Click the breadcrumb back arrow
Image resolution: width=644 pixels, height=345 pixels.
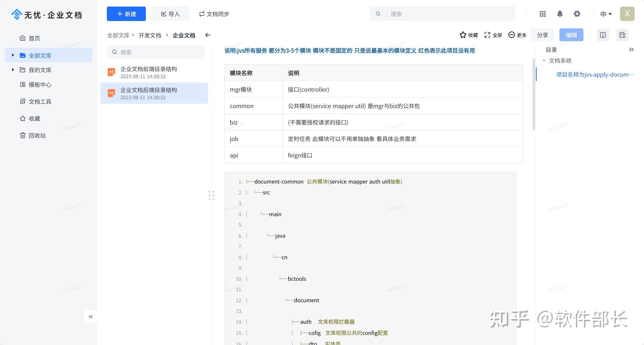[208, 35]
